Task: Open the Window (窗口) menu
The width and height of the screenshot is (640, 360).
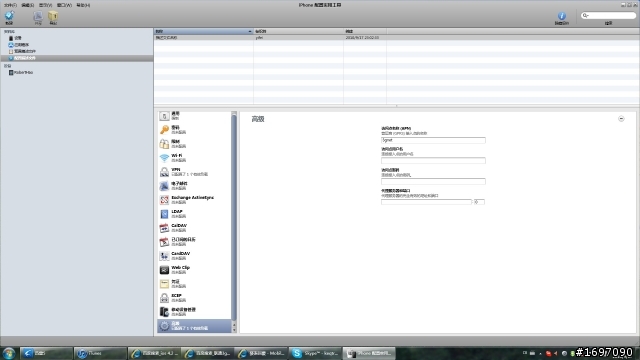Action: tap(64, 5)
